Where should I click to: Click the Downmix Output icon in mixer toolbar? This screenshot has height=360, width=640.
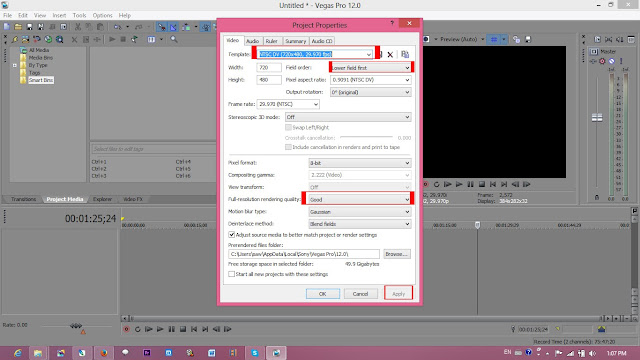tap(609, 40)
